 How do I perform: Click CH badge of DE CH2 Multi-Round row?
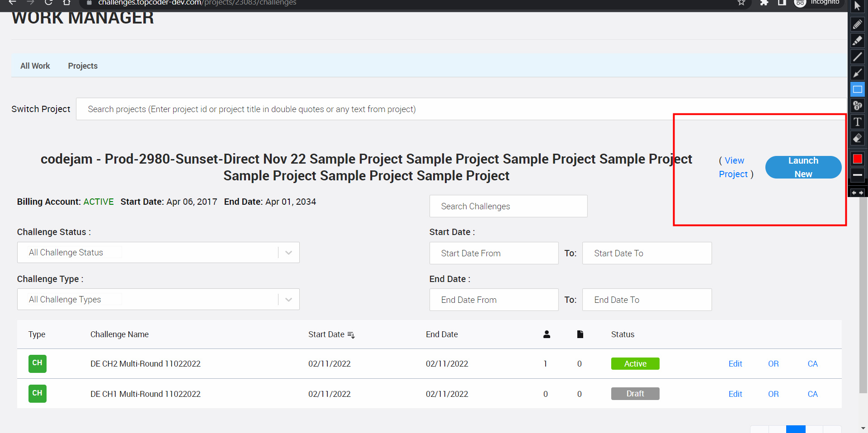tap(38, 363)
